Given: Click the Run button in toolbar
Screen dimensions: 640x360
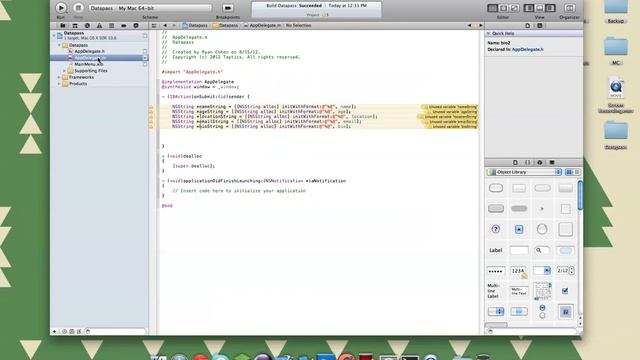Looking at the screenshot, I should (61, 7).
